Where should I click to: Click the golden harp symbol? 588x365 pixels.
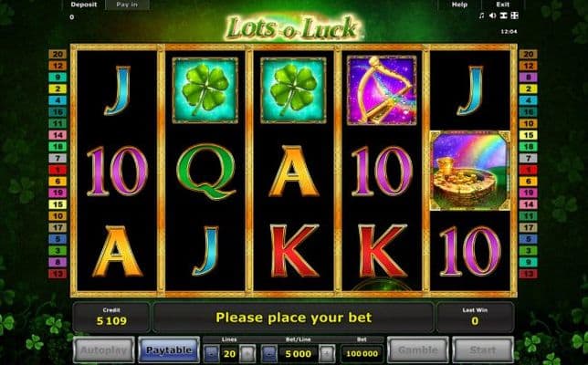(382, 90)
